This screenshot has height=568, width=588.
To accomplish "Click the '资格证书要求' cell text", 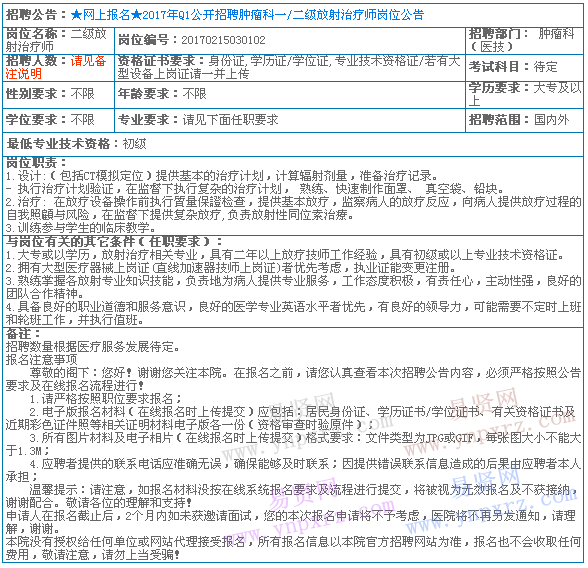I will tap(289, 67).
